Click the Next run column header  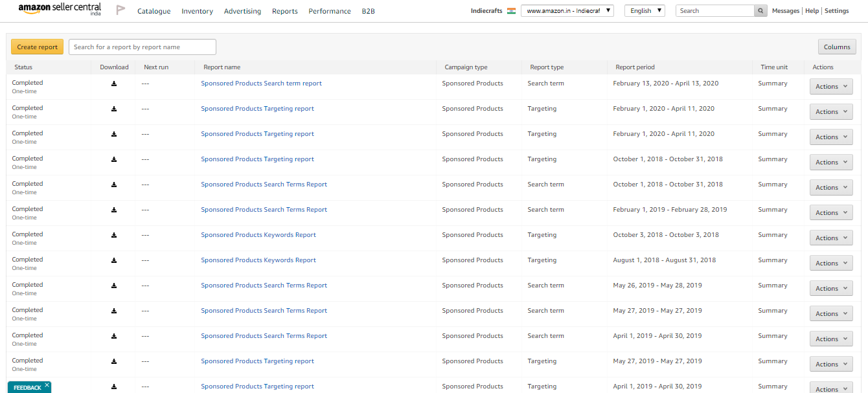[156, 67]
